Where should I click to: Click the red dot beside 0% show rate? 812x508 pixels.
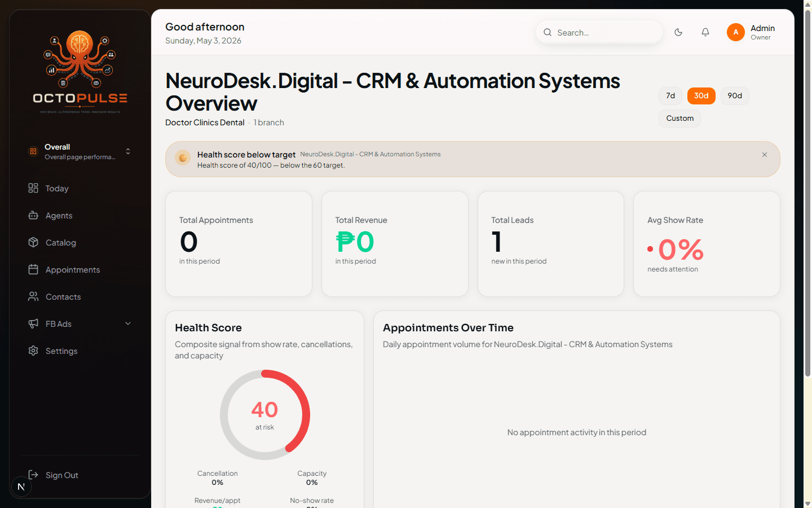tap(650, 249)
